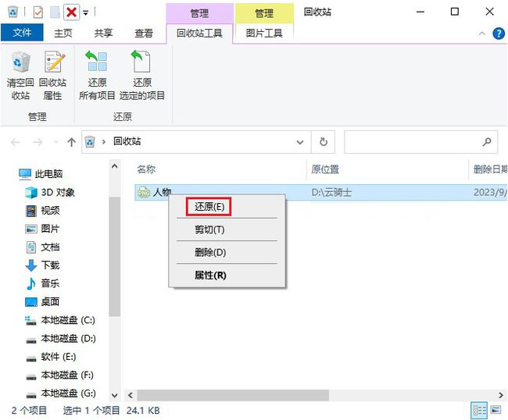Switch to details view layout icon
508x420 pixels.
[x=479, y=411]
